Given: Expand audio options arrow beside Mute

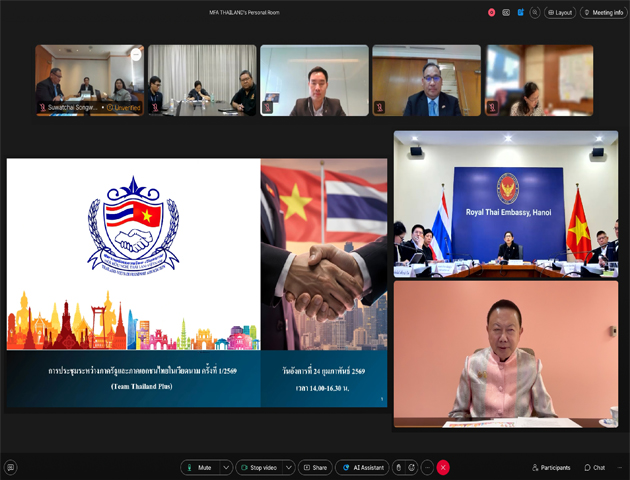Looking at the screenshot, I should coord(226,467).
